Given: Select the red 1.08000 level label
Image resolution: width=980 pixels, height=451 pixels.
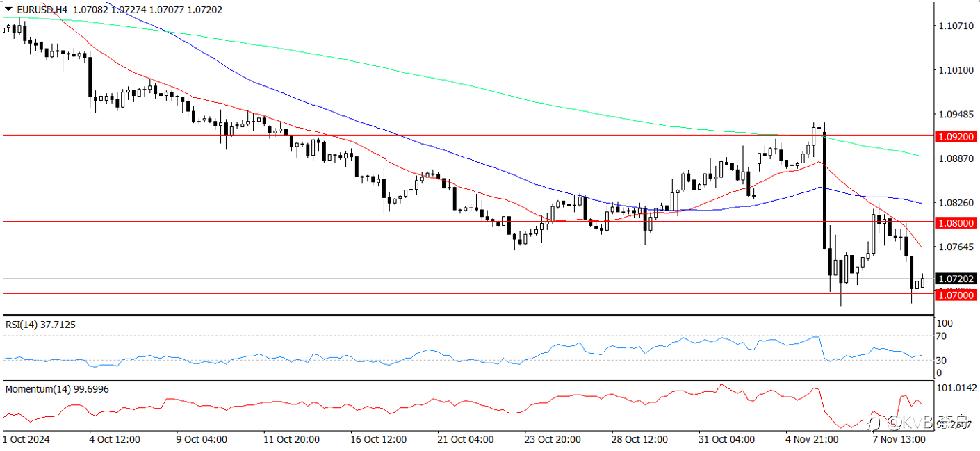Looking at the screenshot, I should click(956, 223).
